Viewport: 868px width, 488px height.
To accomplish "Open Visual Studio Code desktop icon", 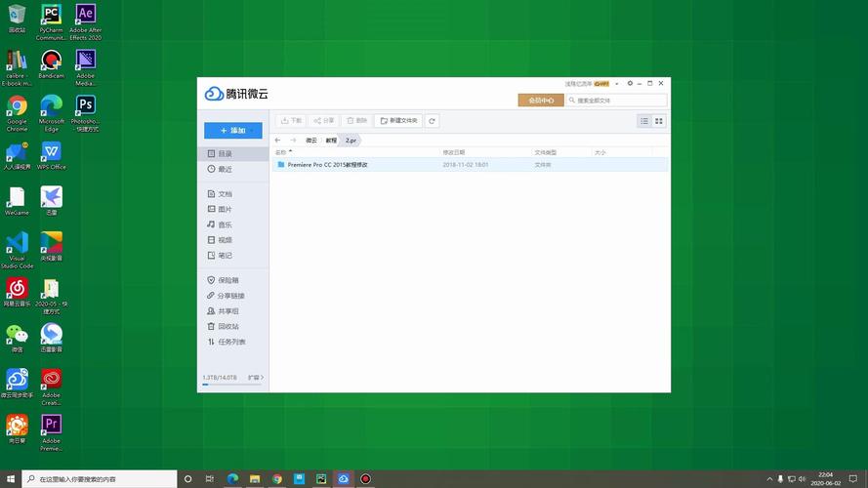I will [18, 250].
